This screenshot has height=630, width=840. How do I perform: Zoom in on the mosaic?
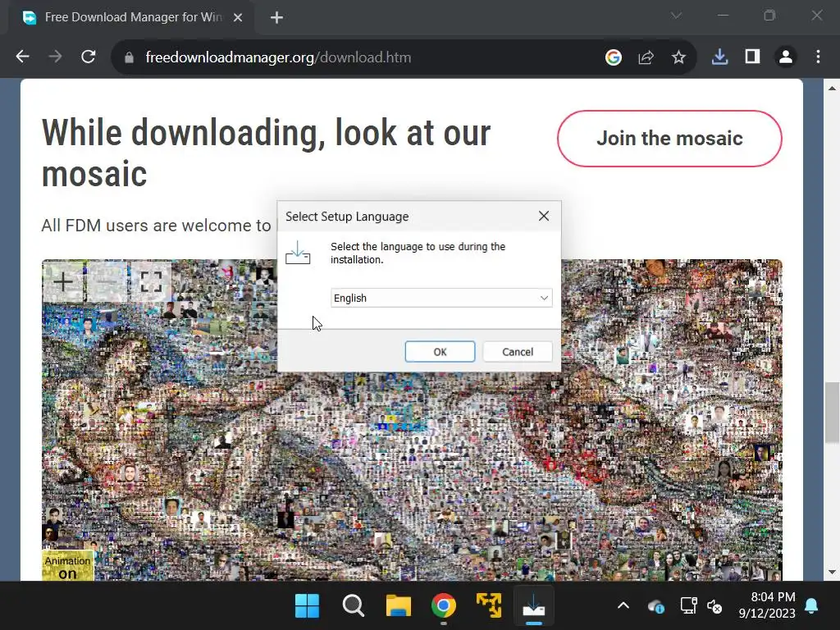click(63, 281)
